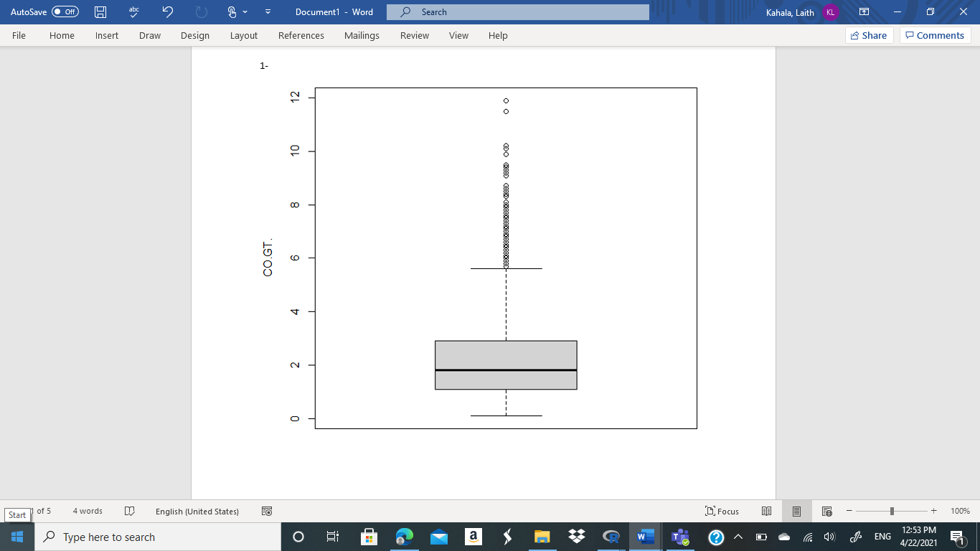Undo the last action
This screenshot has width=980, height=551.
pos(168,11)
